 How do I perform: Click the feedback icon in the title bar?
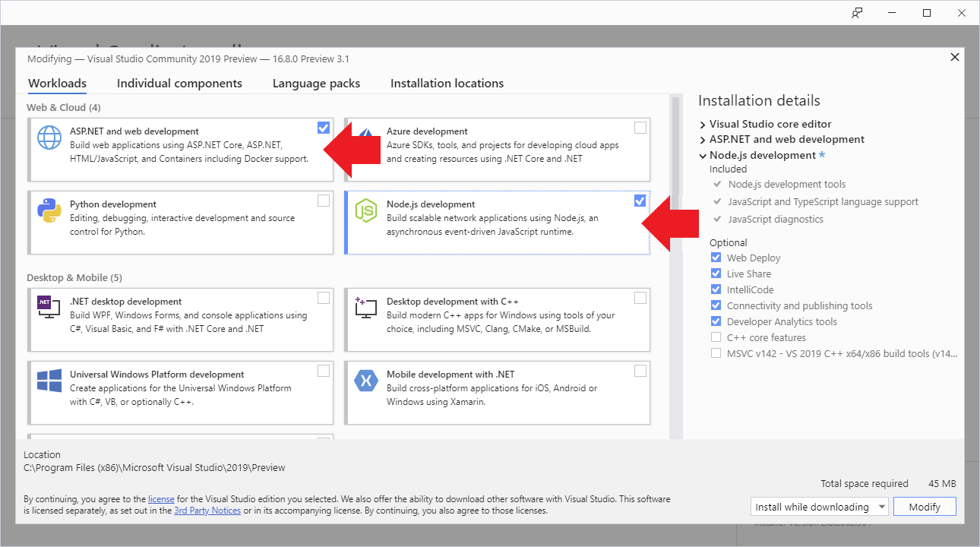tap(857, 13)
